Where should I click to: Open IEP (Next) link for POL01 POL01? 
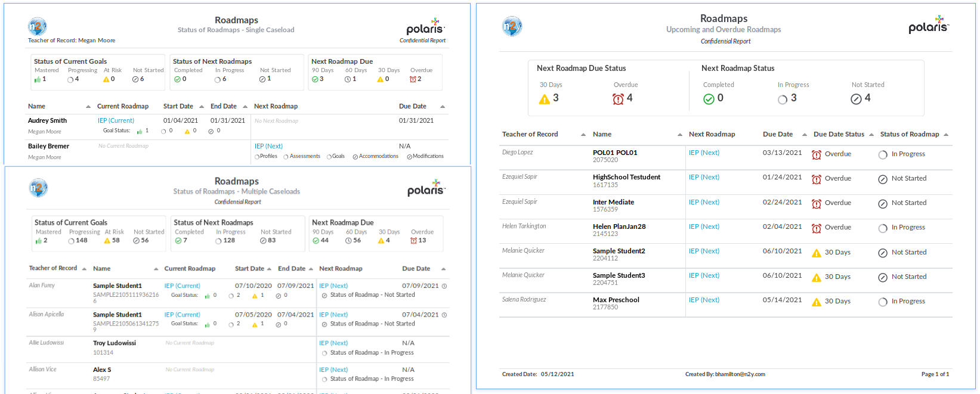704,153
